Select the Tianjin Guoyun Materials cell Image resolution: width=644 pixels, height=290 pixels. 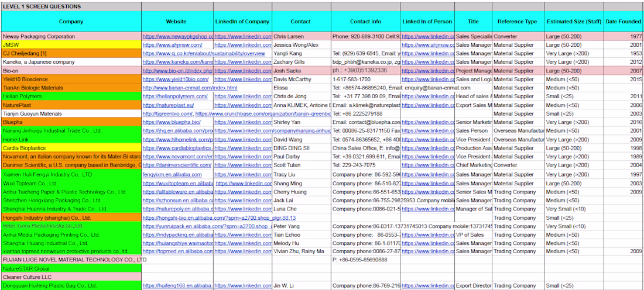(x=71, y=113)
